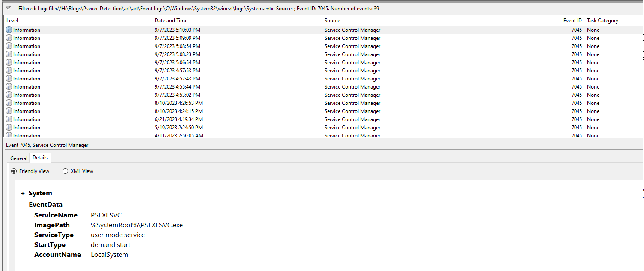Click info icon of 5/19/2023 2:24:50 PM event
Image resolution: width=644 pixels, height=271 pixels.
(9, 128)
